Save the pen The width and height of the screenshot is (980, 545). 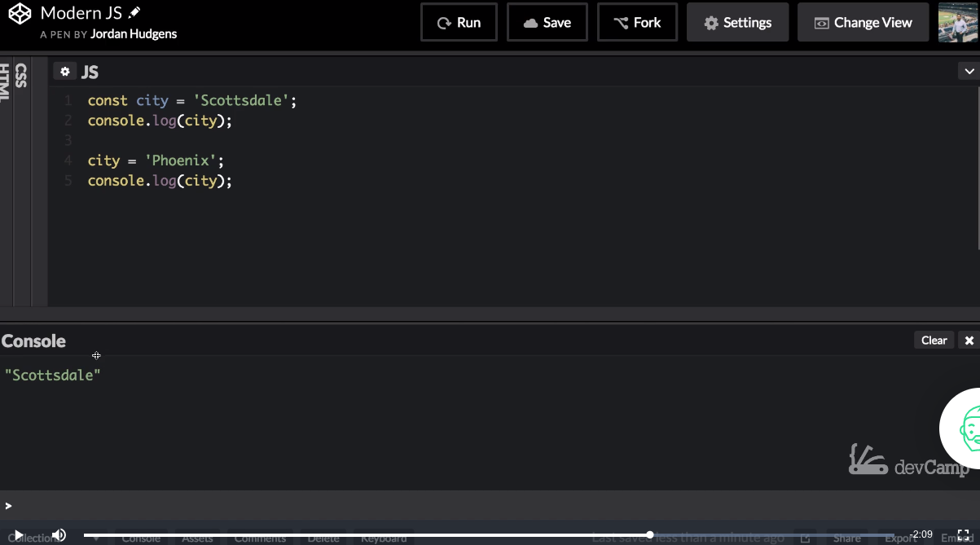[x=547, y=22]
